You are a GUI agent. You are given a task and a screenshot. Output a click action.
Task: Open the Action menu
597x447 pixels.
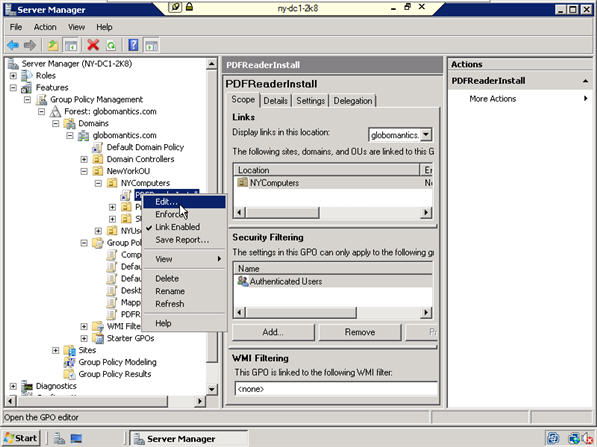(45, 27)
